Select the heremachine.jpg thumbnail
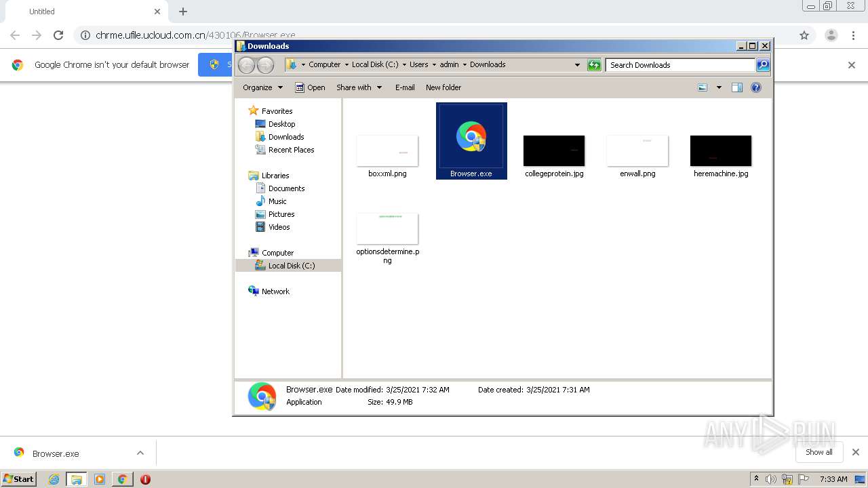Viewport: 868px width, 488px height. [721, 150]
